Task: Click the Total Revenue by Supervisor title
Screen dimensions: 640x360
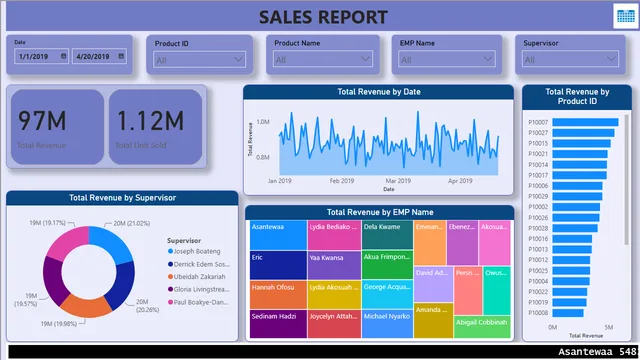Action: click(122, 198)
